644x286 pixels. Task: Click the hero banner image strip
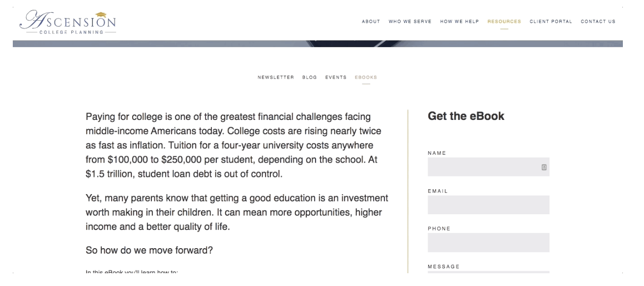click(318, 44)
